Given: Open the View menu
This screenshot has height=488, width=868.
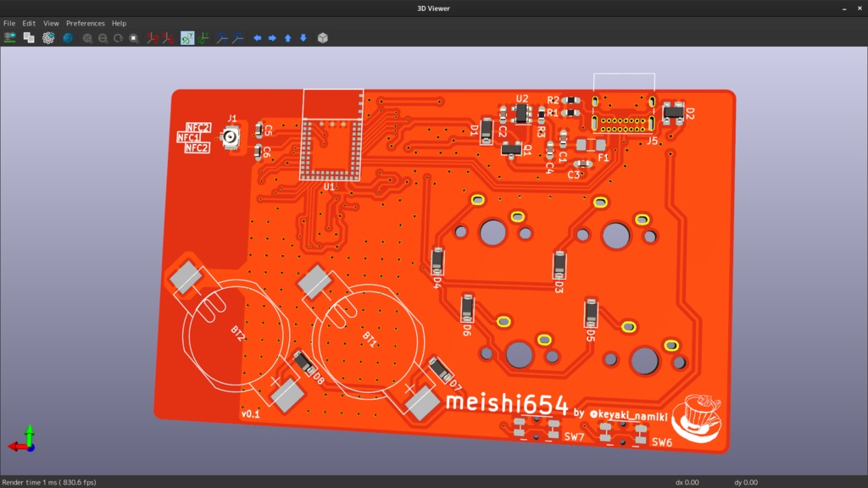Looking at the screenshot, I should [50, 23].
